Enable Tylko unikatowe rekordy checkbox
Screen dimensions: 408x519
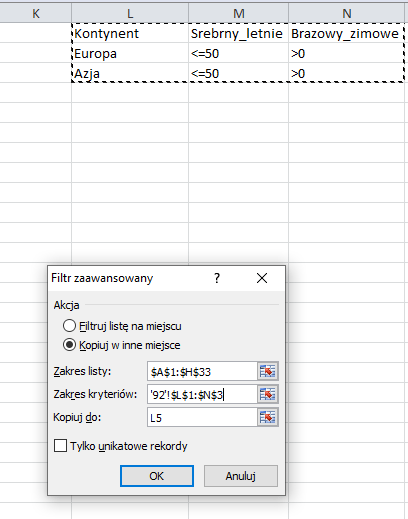60,446
